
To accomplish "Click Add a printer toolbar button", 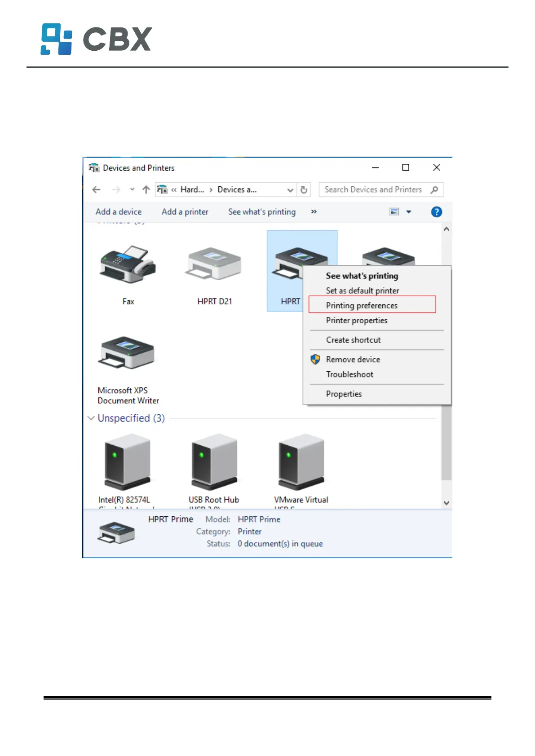I will (185, 212).
